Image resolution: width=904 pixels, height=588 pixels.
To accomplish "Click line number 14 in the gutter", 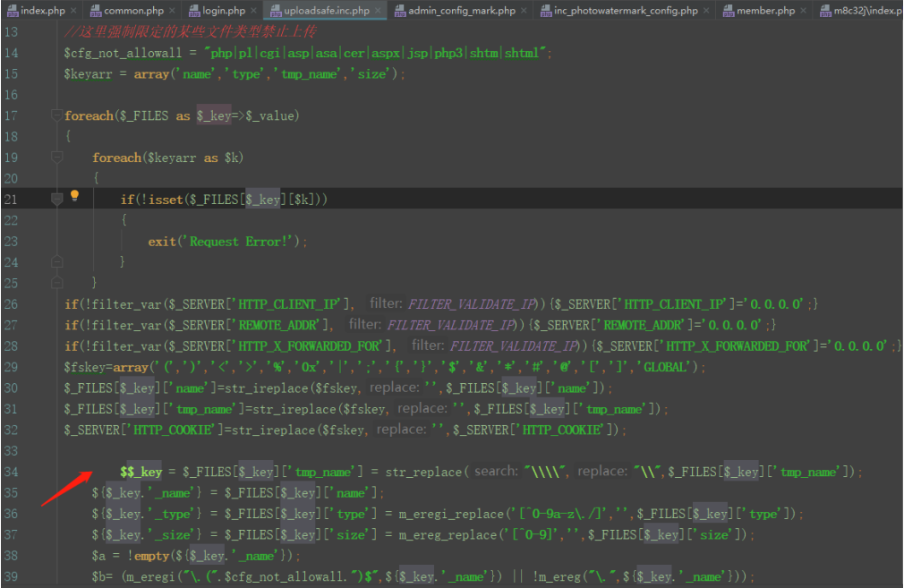I will 11,53.
